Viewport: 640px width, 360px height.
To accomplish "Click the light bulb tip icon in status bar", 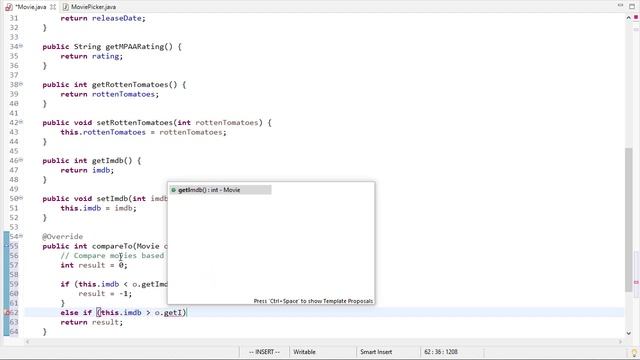I will (635, 353).
